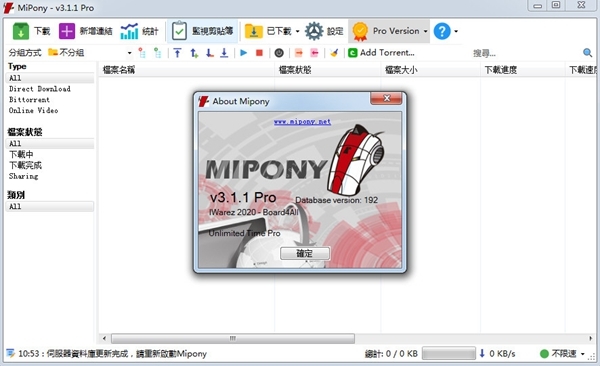Filter by 下載中 status
This screenshot has width=600, height=366.
click(x=21, y=154)
